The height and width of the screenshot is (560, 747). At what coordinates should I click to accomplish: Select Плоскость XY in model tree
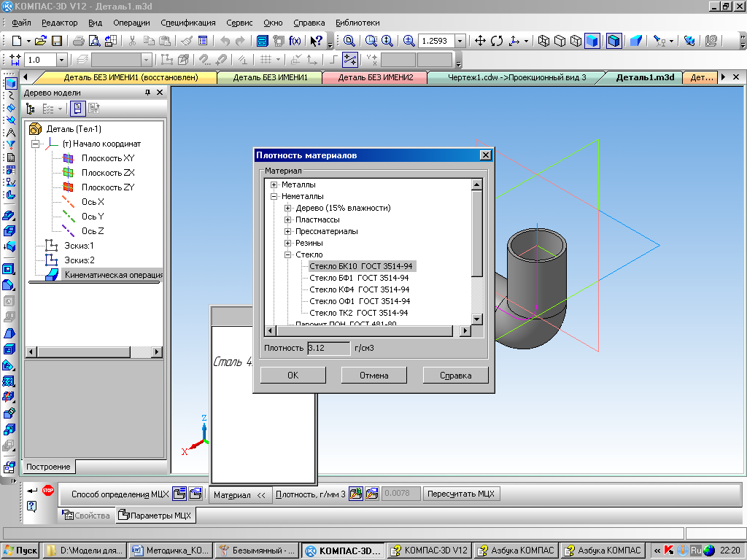click(108, 158)
